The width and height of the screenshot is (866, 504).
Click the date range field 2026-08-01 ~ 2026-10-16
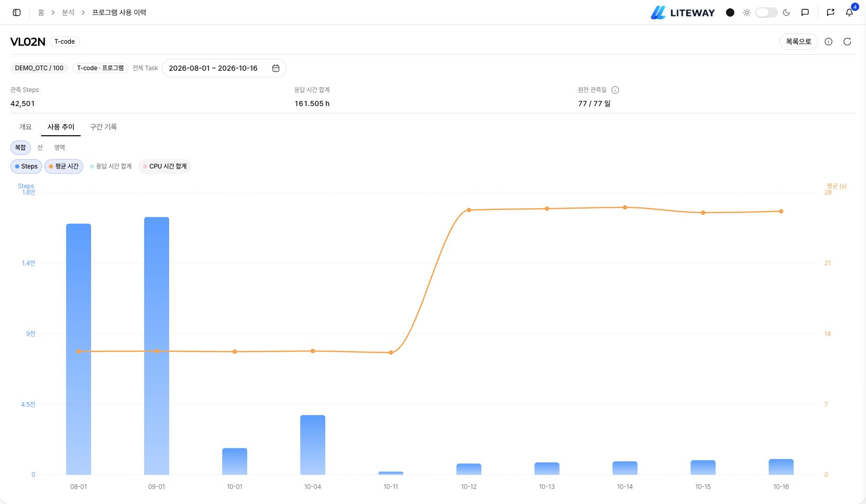click(224, 68)
